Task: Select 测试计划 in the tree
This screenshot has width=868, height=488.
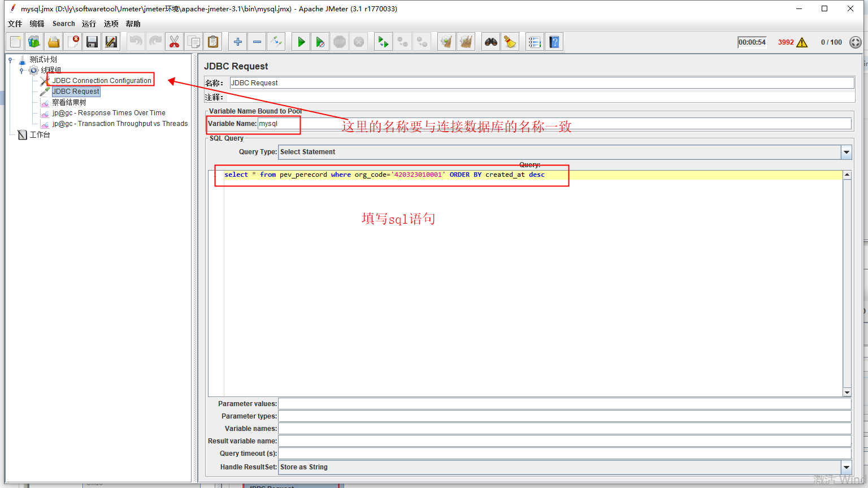Action: (x=43, y=59)
